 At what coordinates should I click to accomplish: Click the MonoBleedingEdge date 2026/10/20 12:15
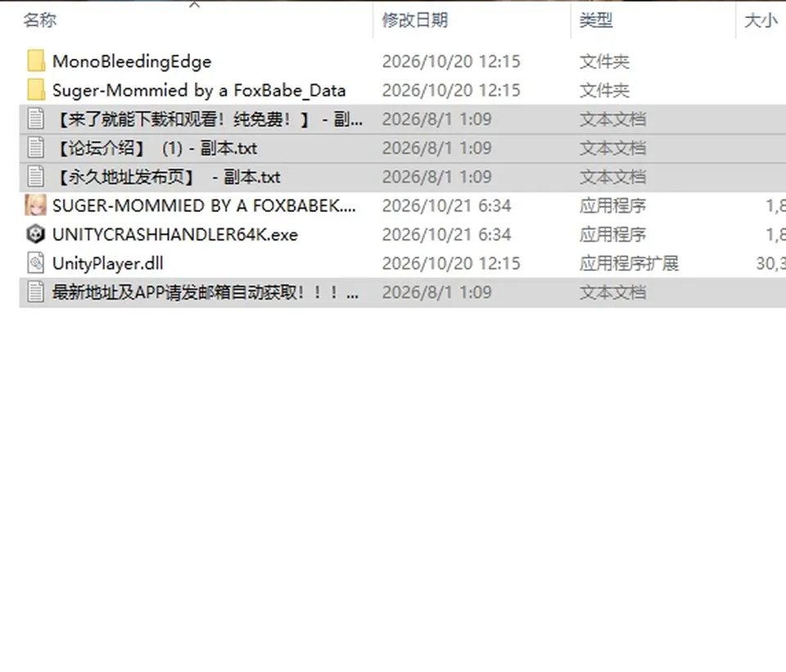point(451,61)
